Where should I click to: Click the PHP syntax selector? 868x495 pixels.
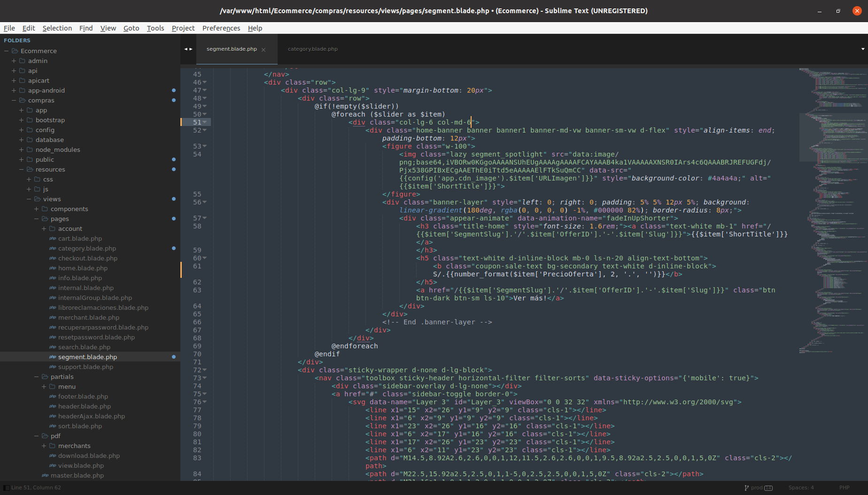click(844, 487)
